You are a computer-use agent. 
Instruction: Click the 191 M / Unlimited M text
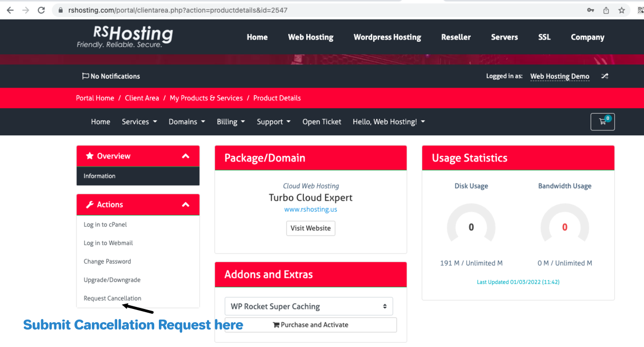(471, 263)
